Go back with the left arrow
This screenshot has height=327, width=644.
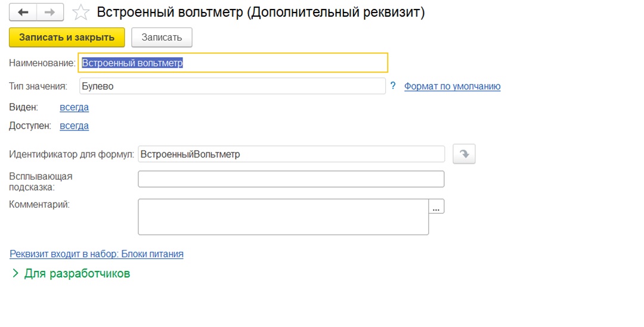[x=23, y=13]
